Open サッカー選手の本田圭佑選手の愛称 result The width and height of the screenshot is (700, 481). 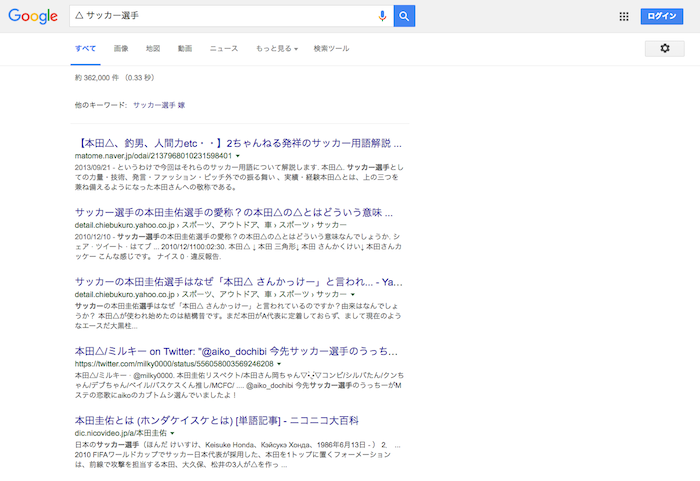[234, 212]
